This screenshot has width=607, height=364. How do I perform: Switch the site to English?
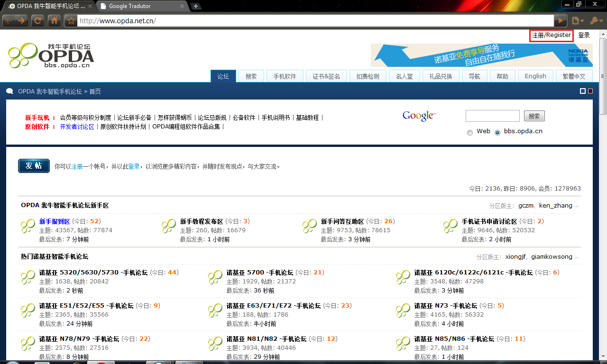click(535, 76)
